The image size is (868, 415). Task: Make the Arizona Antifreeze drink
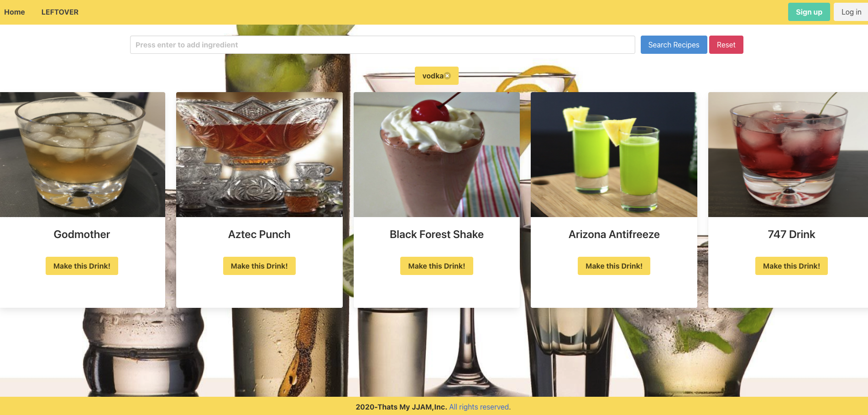click(x=614, y=266)
